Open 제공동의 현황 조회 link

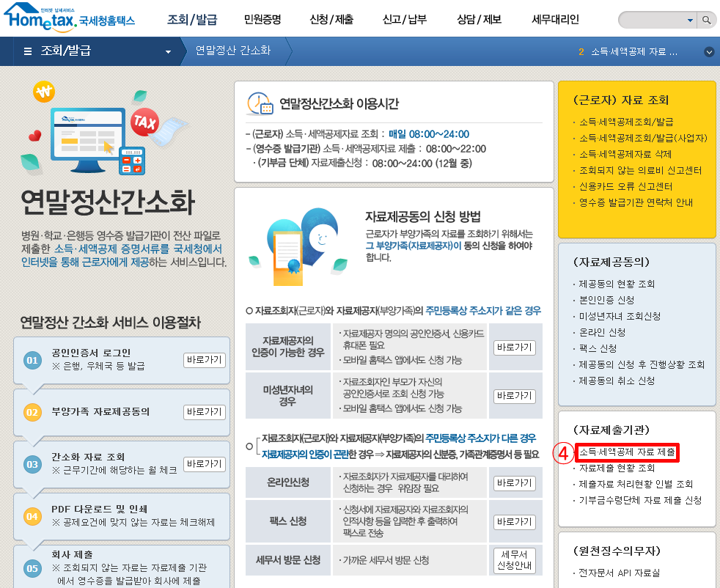(617, 284)
